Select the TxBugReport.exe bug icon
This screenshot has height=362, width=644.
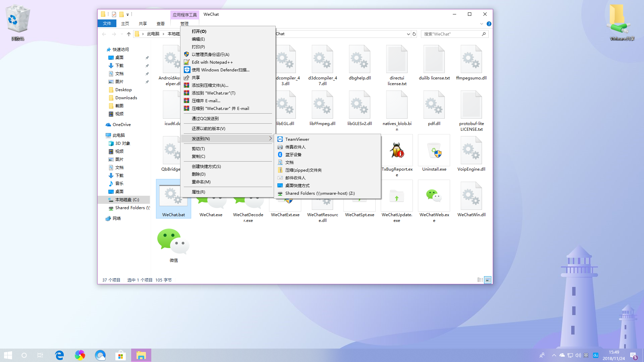coord(397,150)
